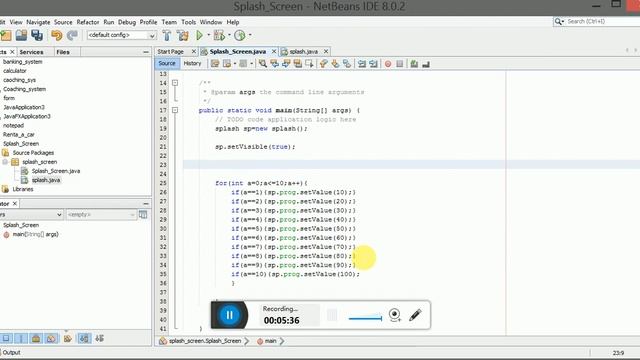
Task: Pause the screen recording
Action: pyautogui.click(x=229, y=315)
